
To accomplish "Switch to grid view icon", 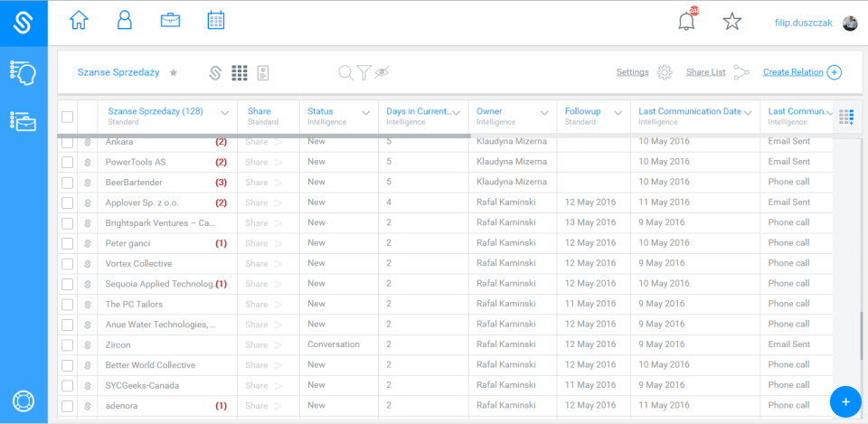I will [239, 72].
